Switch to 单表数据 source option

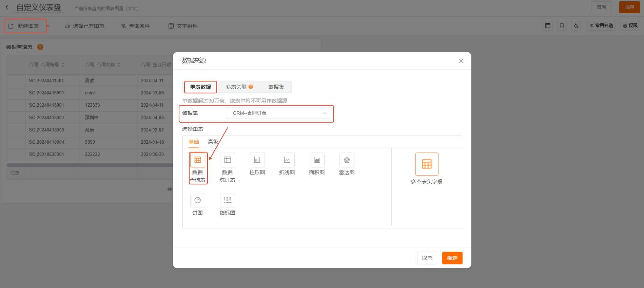click(x=200, y=87)
